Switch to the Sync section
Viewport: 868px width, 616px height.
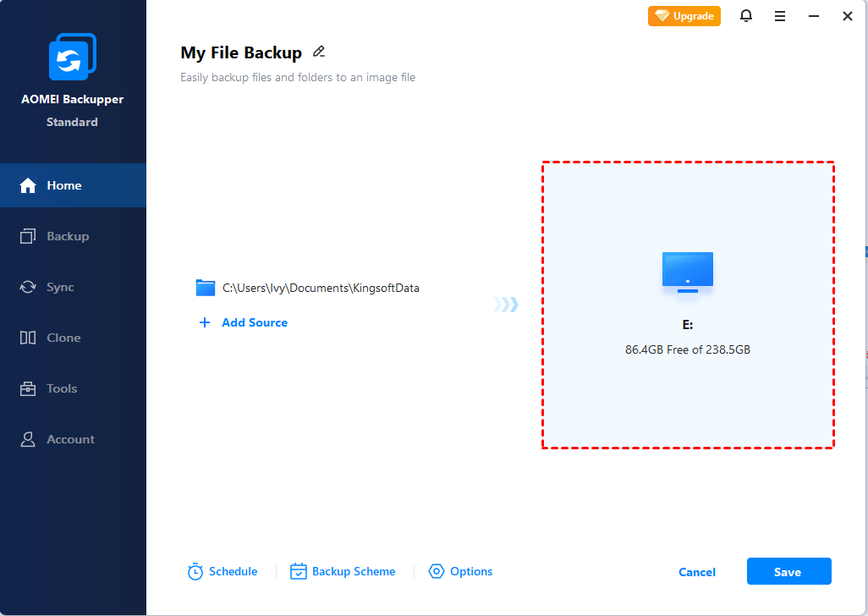pos(73,287)
